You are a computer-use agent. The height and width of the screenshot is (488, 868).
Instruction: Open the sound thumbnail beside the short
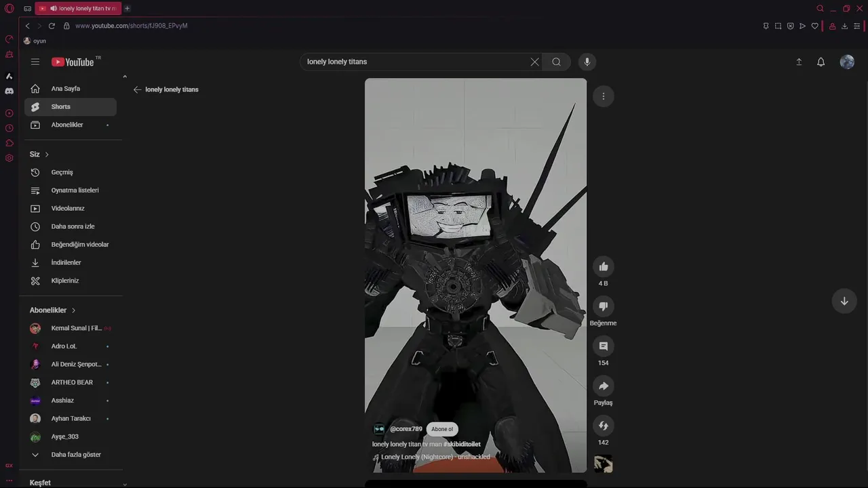coord(603,464)
